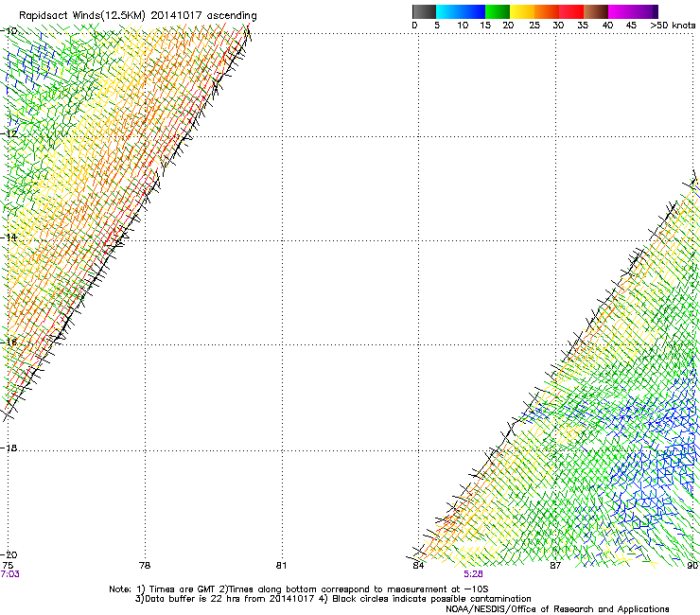Screen dimensions: 700x615
Task: Click the longitude label '84'
Action: tap(418, 566)
